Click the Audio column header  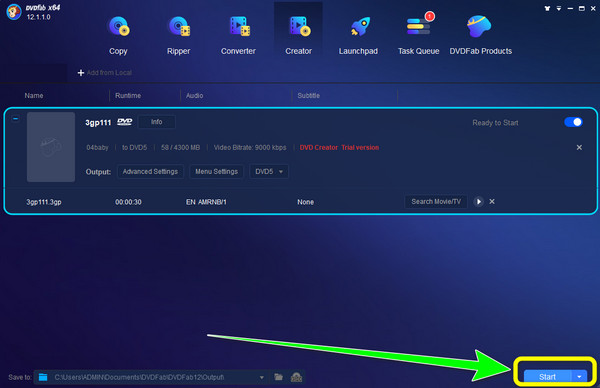point(194,96)
